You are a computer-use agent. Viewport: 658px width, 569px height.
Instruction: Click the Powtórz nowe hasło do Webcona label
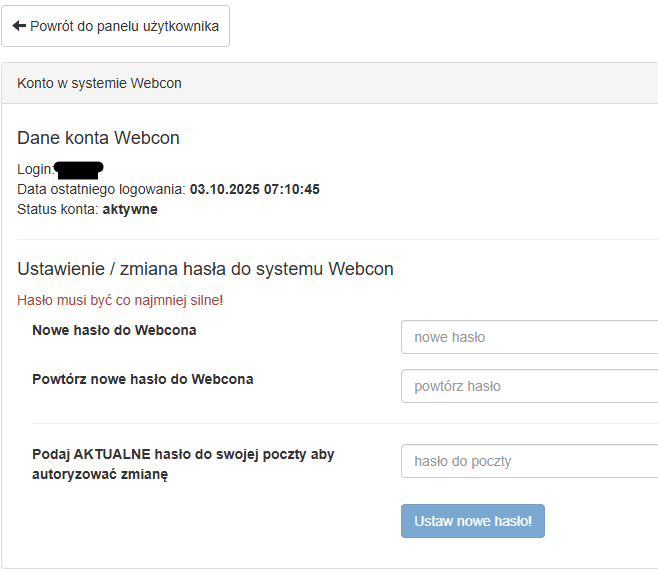click(142, 379)
